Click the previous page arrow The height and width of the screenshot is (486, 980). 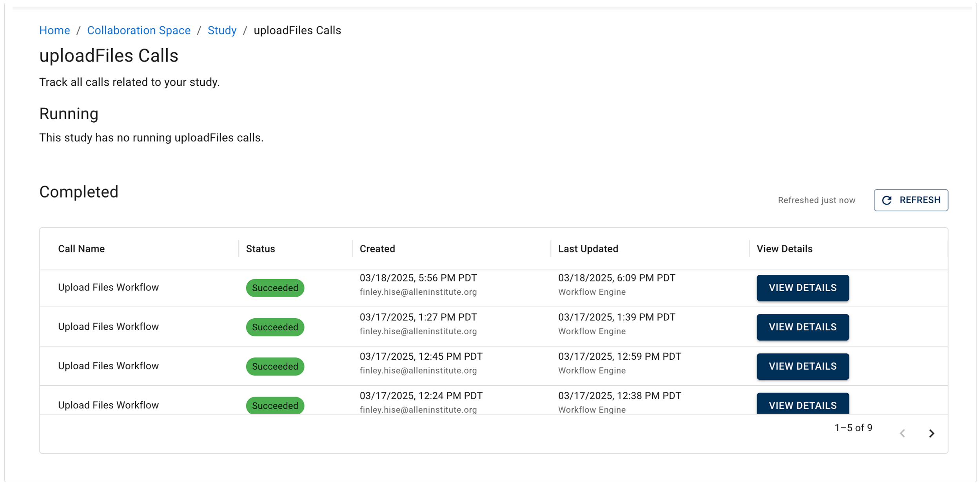pyautogui.click(x=902, y=433)
